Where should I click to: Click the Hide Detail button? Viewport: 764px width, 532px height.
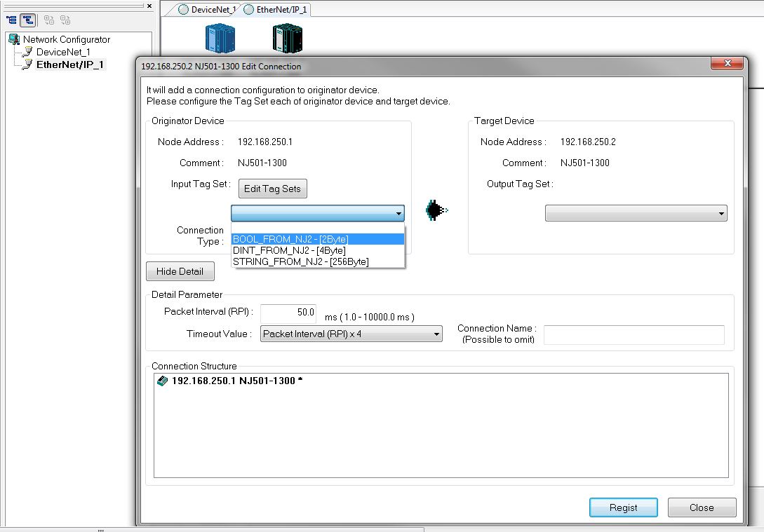[180, 271]
